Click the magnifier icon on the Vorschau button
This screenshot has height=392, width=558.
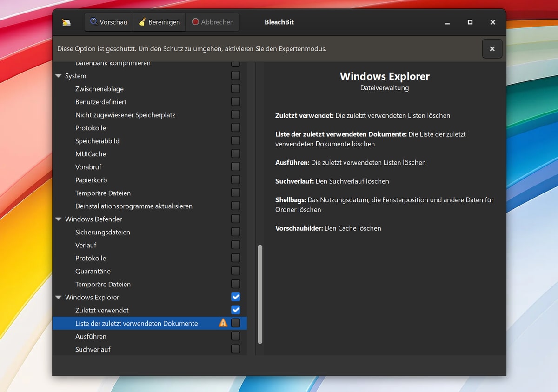point(94,21)
